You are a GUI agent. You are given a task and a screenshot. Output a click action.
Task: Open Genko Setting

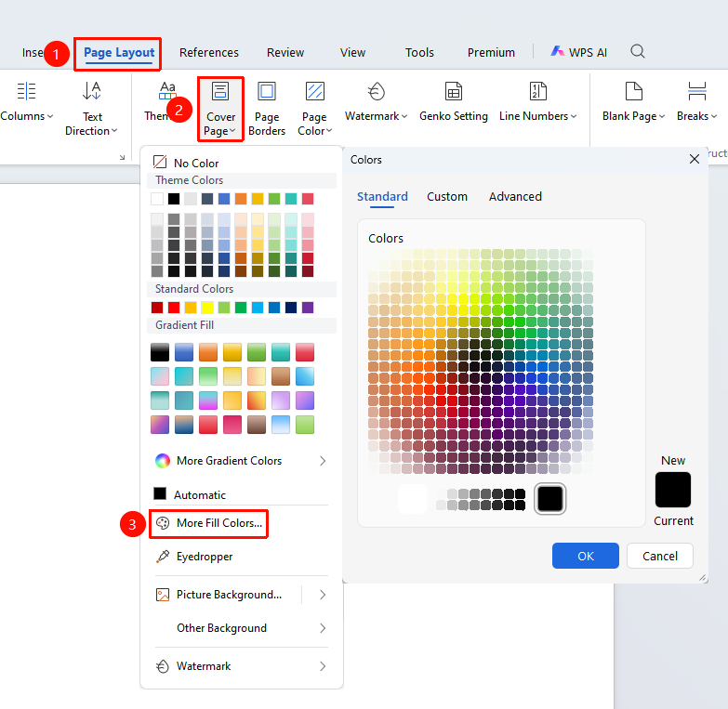454,102
